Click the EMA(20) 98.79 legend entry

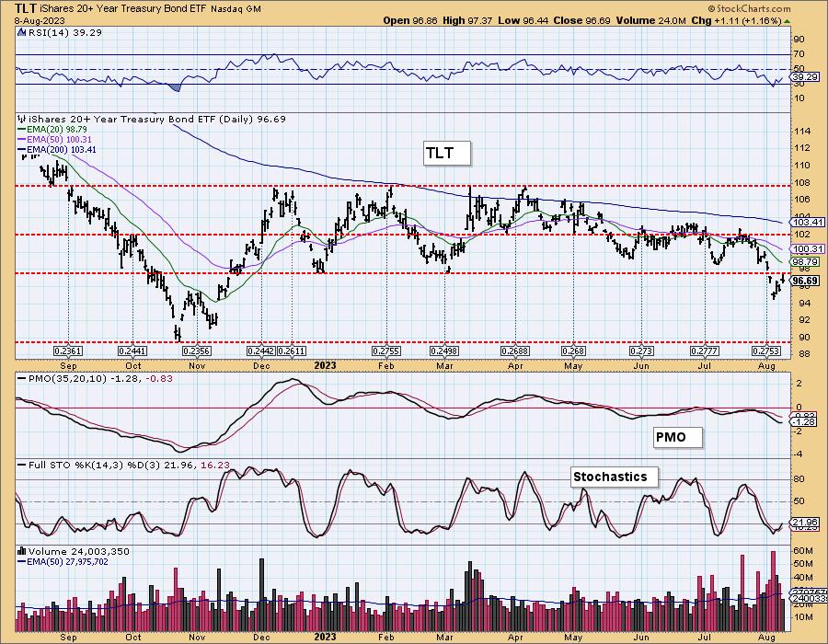pyautogui.click(x=57, y=130)
